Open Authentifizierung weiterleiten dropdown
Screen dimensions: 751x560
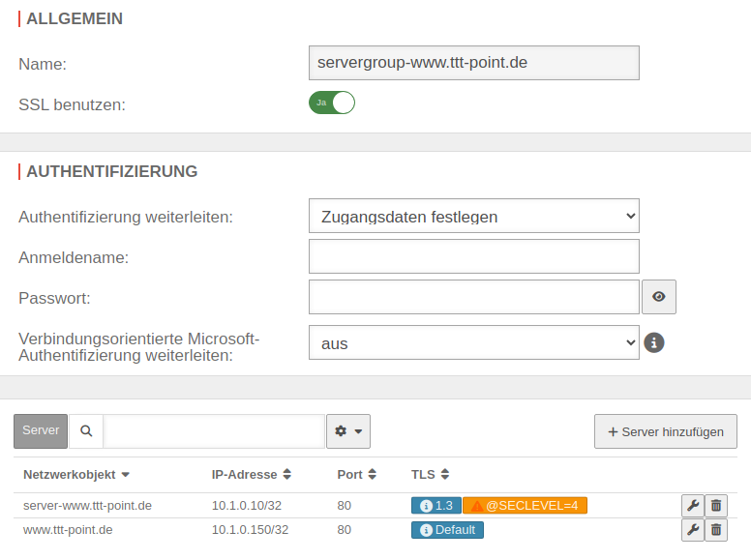(x=474, y=216)
